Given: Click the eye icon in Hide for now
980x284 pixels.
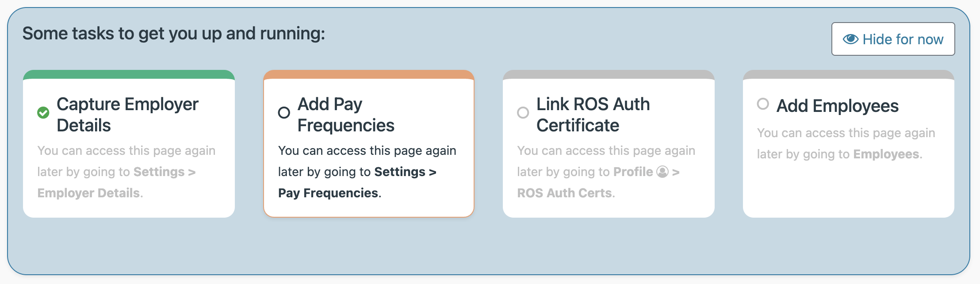Looking at the screenshot, I should (x=850, y=39).
